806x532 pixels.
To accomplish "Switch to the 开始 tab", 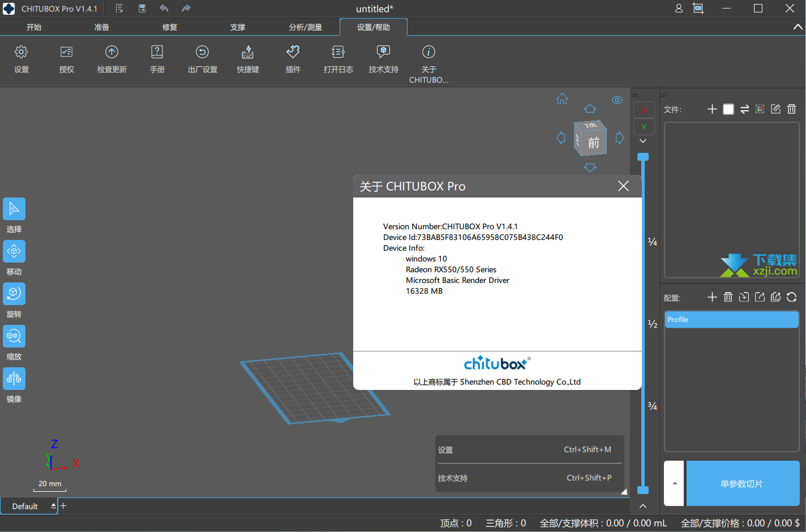I will click(x=34, y=27).
